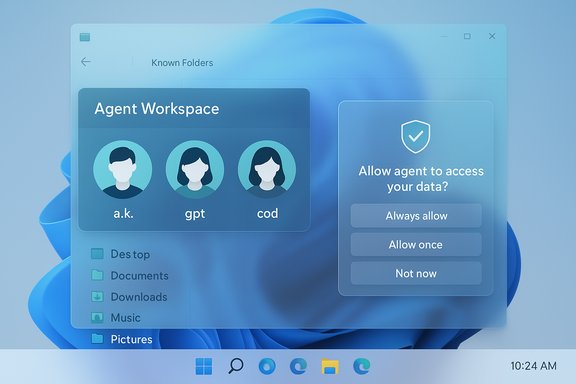Open the Documents folder icon
Viewport: 576px width, 384px height.
(97, 275)
